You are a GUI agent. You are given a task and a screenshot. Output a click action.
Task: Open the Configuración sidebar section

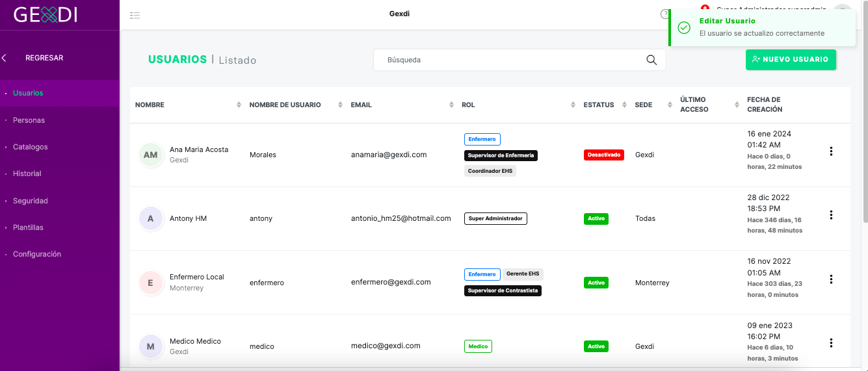(60, 254)
